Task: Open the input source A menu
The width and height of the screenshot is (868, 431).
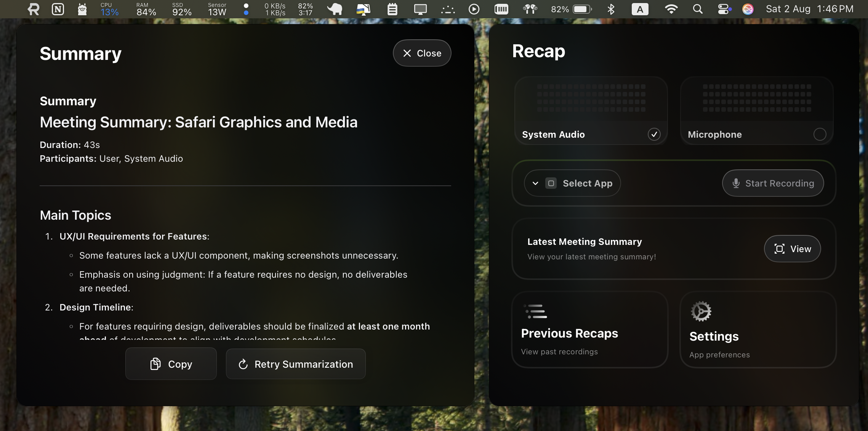Action: [x=640, y=9]
